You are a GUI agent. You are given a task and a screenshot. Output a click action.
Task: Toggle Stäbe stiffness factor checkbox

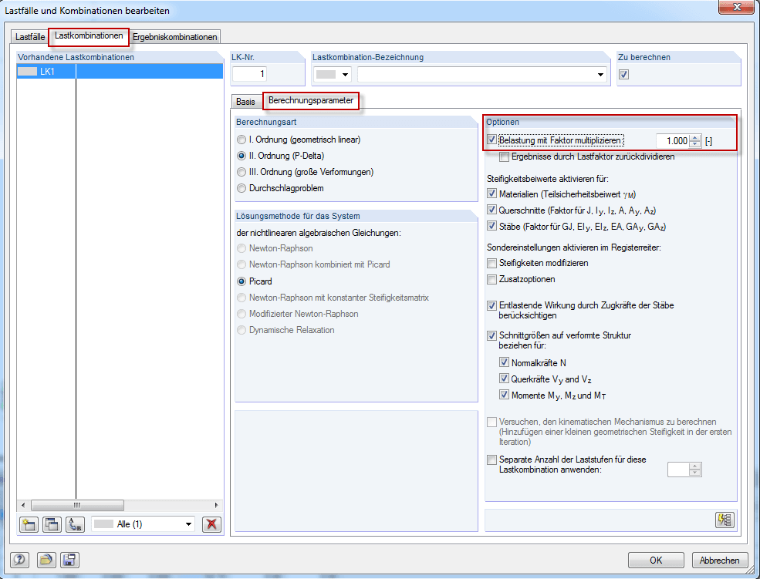(x=492, y=226)
